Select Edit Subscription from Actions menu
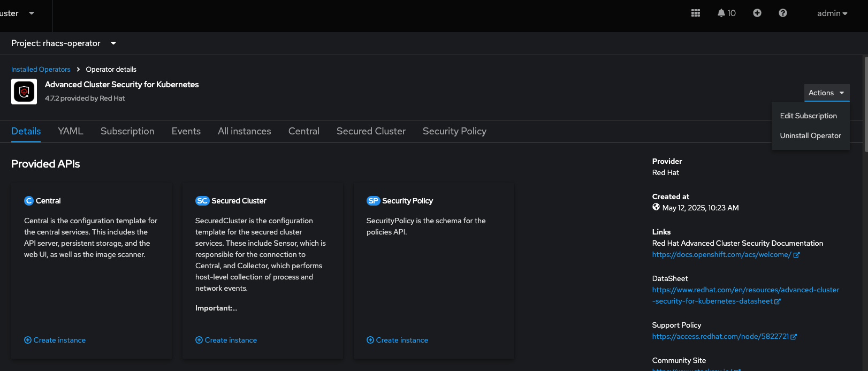Image resolution: width=868 pixels, height=371 pixels. pyautogui.click(x=809, y=116)
